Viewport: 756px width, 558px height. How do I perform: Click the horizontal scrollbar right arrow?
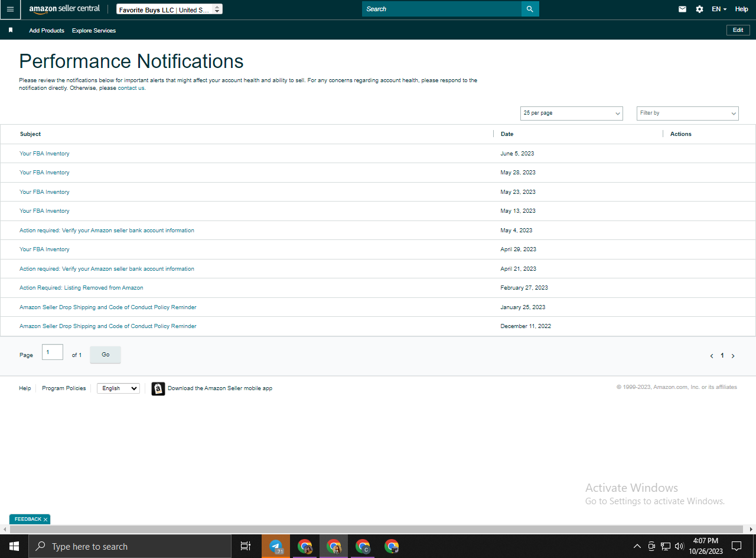coord(751,529)
